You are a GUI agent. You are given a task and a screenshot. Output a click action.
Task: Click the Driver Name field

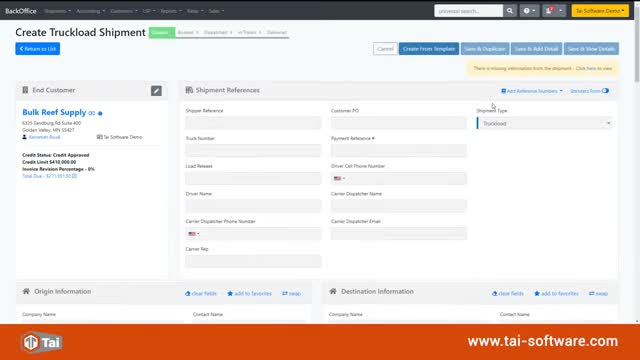253,206
